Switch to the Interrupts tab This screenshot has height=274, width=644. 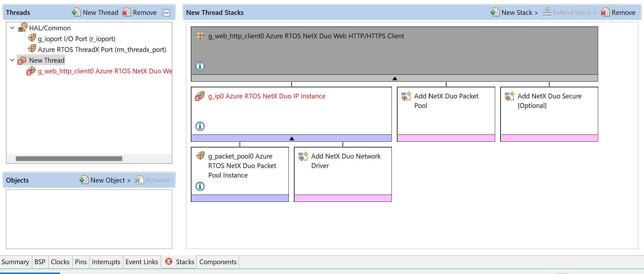pyautogui.click(x=106, y=262)
